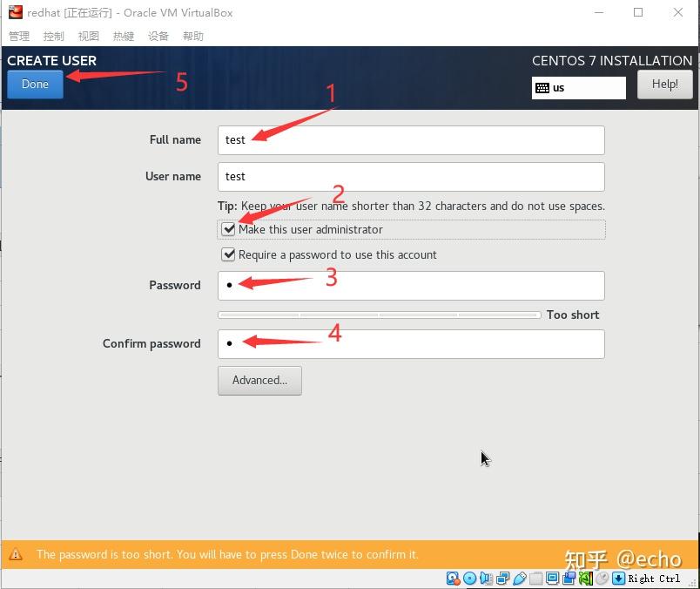This screenshot has width=700, height=589.
Task: Click the USB devices icon in status bar
Action: point(519,578)
